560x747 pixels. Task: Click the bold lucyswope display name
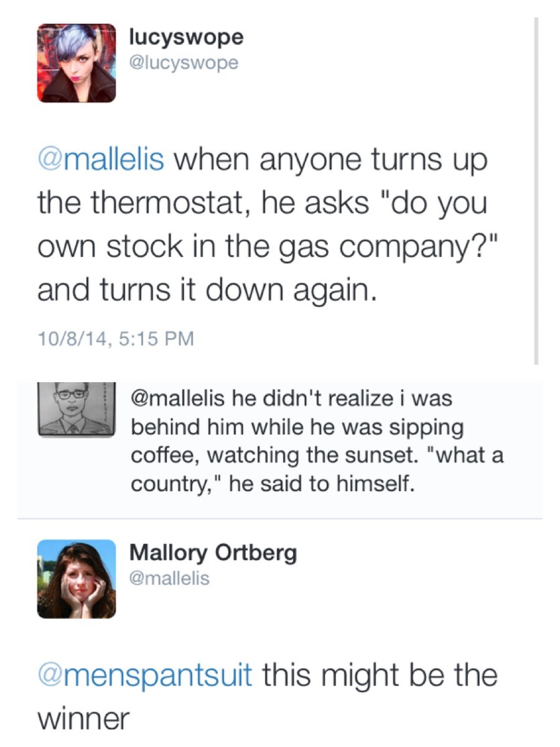coord(186,37)
